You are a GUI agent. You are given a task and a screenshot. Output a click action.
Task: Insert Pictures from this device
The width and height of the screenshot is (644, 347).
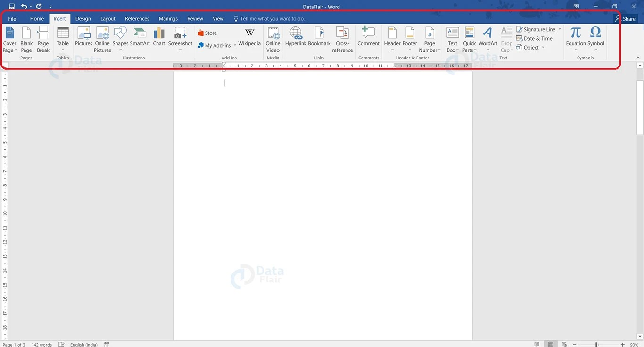coord(83,37)
